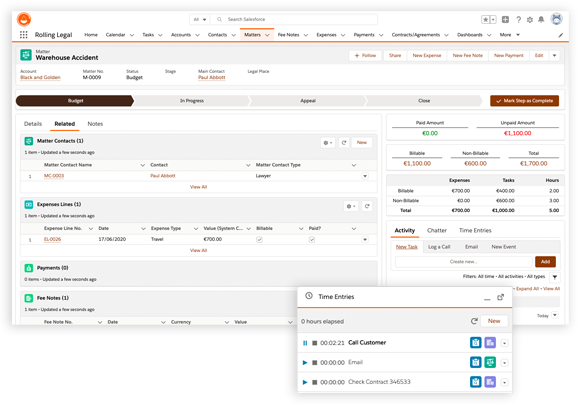
Task: Open the Time Entries tab in activity panel
Action: 475,230
